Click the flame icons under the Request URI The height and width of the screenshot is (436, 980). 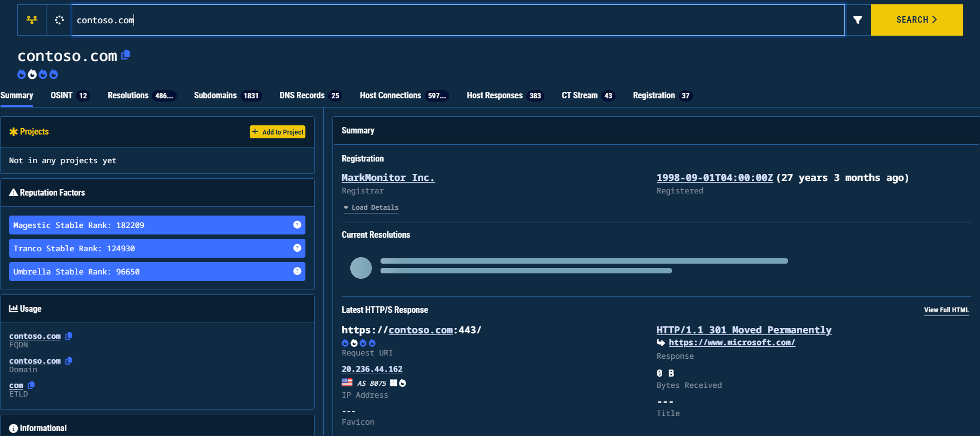point(358,343)
